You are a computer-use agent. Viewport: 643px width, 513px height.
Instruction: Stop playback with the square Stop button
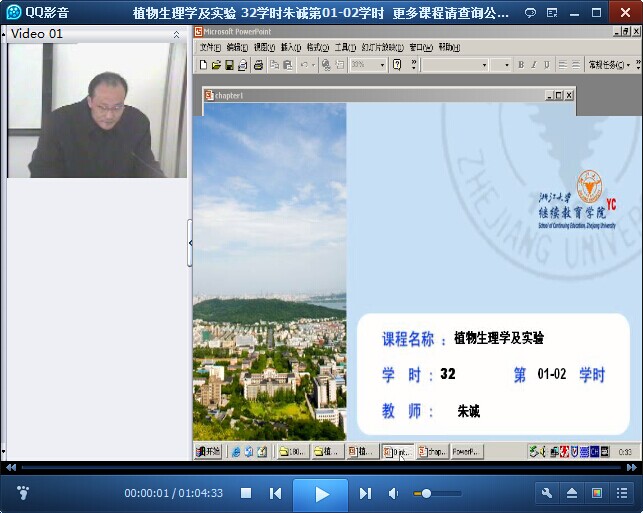point(246,493)
